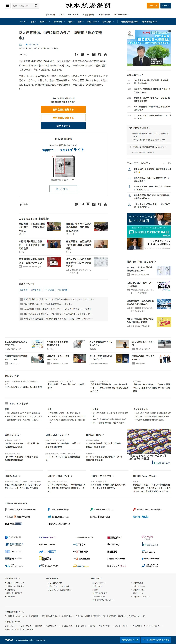
Task: Expand the トップ navigation dropdown
Action: (x=23, y=22)
